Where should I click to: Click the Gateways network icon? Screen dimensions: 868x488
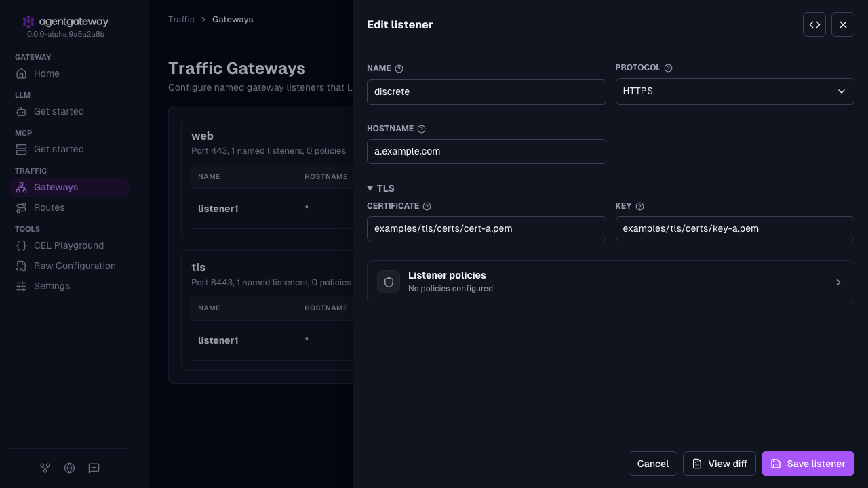[x=22, y=187]
